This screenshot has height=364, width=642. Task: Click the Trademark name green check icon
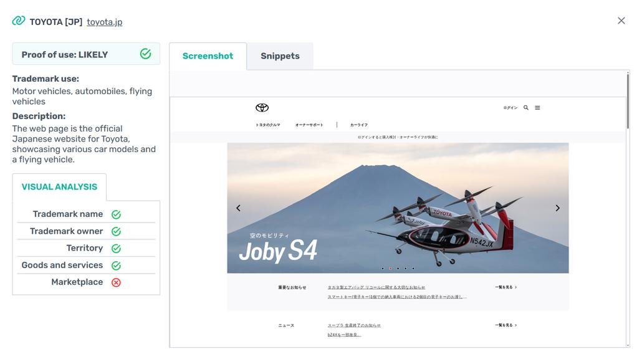click(x=117, y=214)
